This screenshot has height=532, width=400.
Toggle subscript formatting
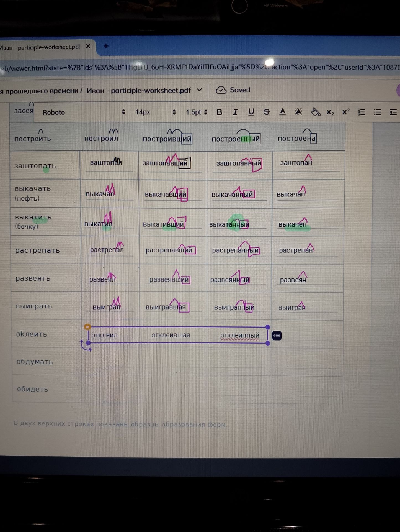(x=330, y=112)
